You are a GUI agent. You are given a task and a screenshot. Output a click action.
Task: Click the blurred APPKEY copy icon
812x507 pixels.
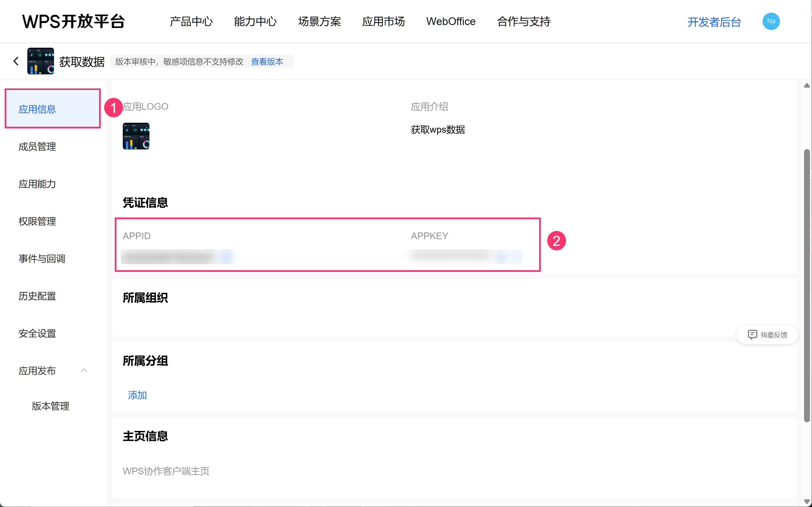point(501,257)
